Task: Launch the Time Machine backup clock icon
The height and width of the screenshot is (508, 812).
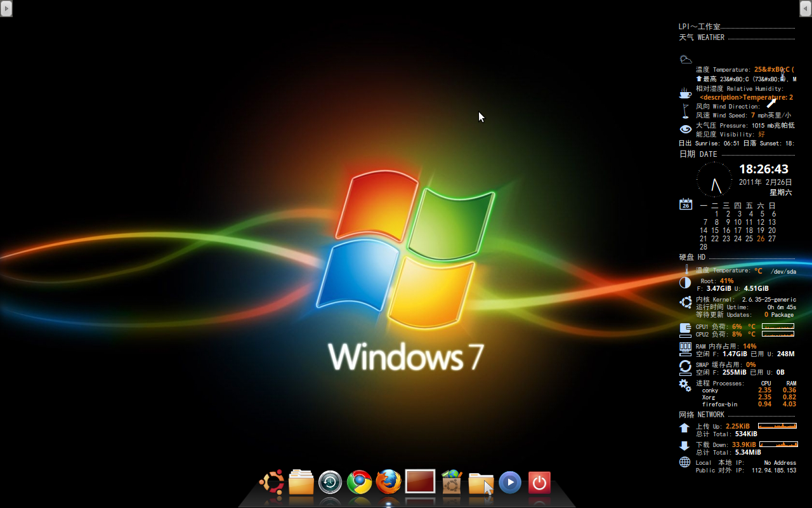Action: point(330,483)
